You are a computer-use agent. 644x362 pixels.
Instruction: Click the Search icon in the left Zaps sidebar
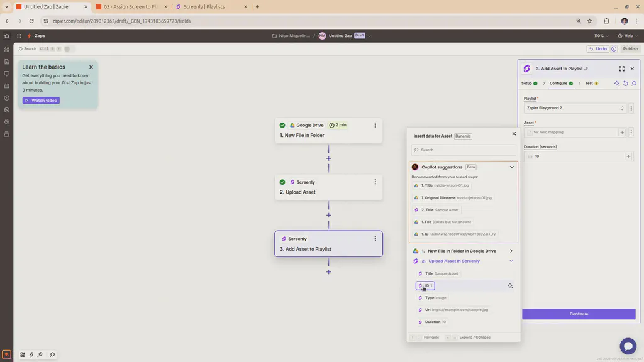21,48
